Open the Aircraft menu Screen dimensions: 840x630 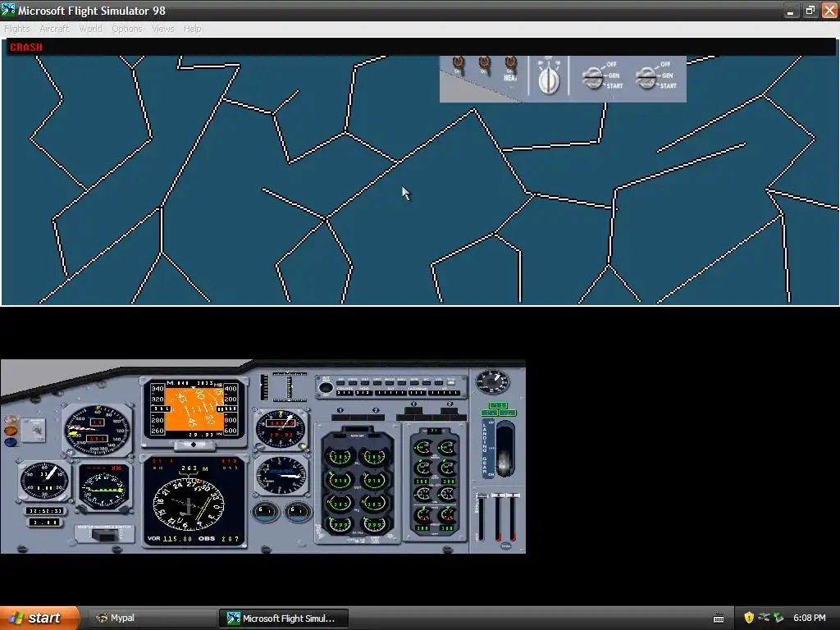(x=55, y=29)
